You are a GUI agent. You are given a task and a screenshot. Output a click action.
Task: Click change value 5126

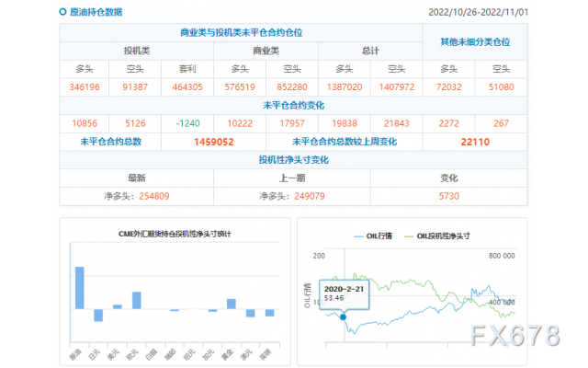pyautogui.click(x=135, y=123)
